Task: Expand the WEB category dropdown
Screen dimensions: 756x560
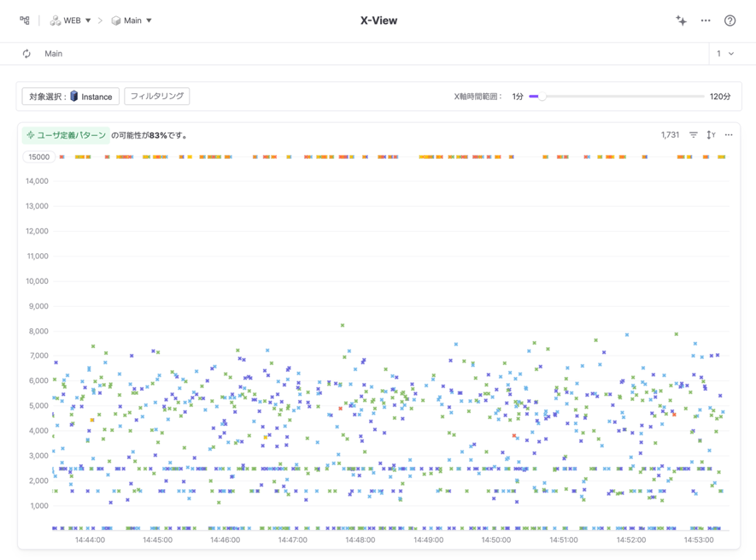Action: point(71,21)
